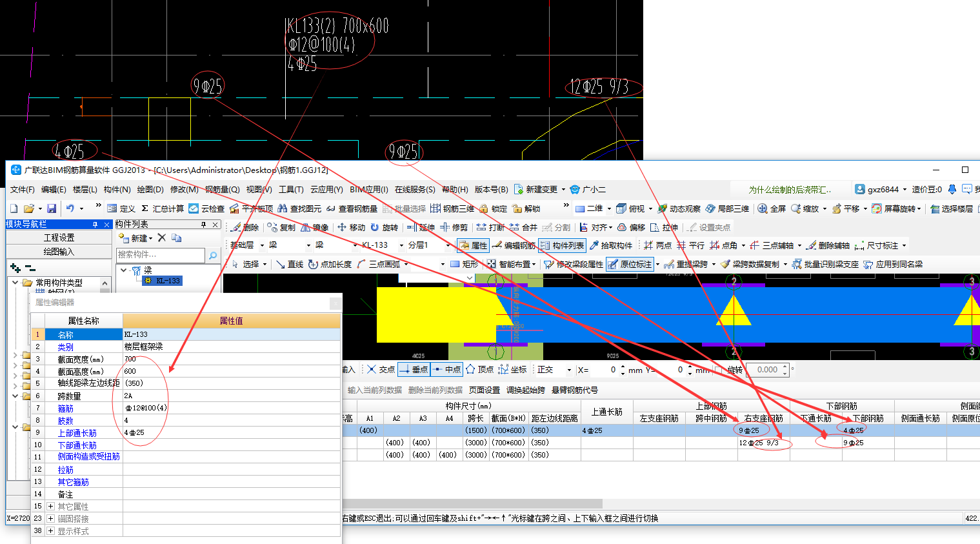Select 移动 move tool
The image size is (980, 544).
pos(351,227)
